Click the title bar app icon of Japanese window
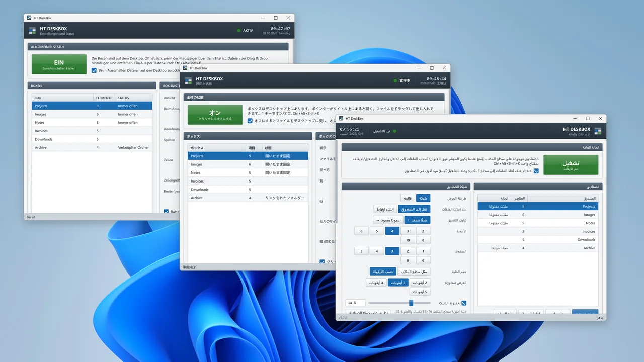The image size is (644, 362). point(185,68)
